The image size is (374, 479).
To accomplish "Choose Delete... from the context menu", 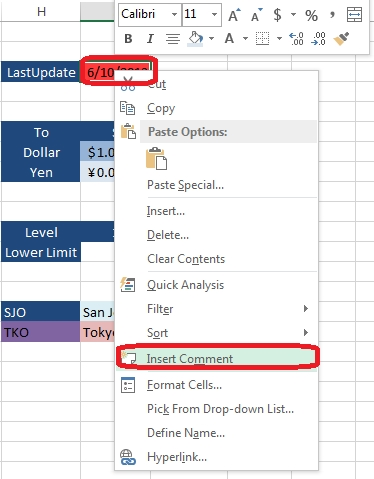I will pyautogui.click(x=216, y=235).
